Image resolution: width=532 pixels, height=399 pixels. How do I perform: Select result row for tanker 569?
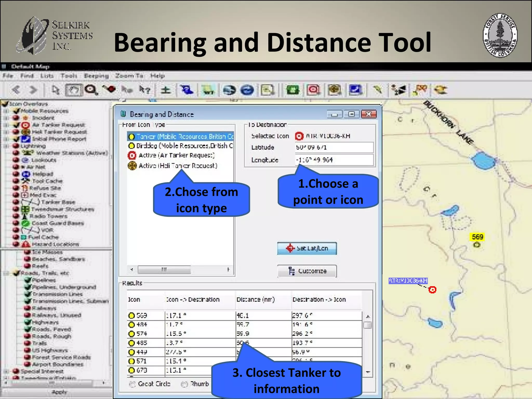(x=245, y=315)
